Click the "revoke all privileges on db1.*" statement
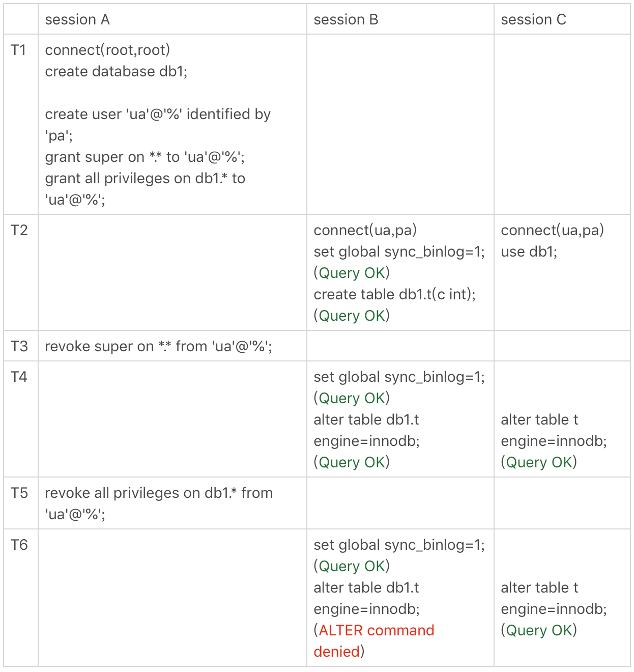634x672 pixels. [x=159, y=493]
